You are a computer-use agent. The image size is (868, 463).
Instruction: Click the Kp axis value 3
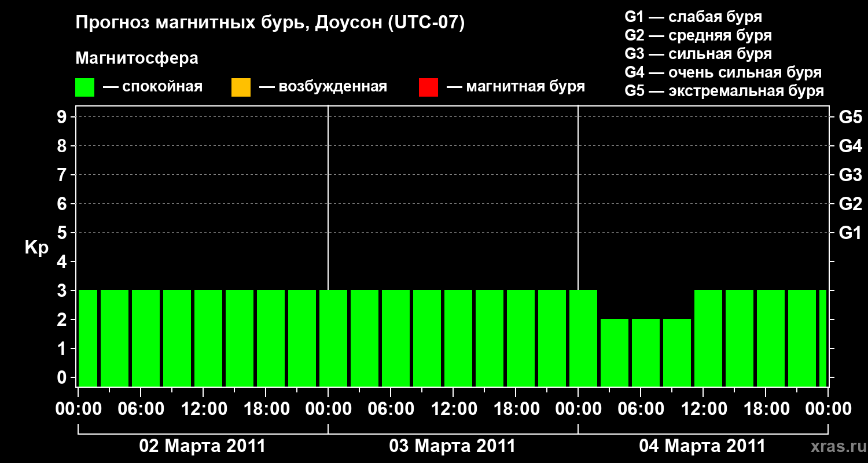click(63, 291)
